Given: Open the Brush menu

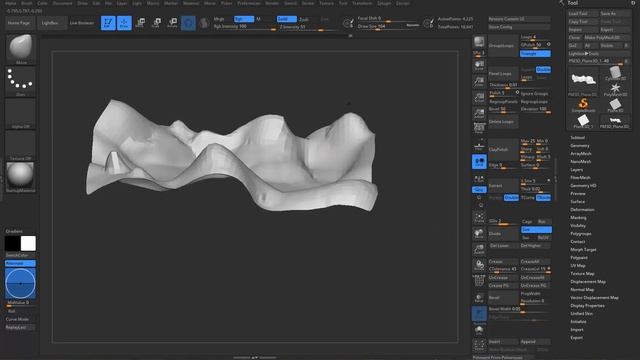Looking at the screenshot, I should (x=27, y=3).
